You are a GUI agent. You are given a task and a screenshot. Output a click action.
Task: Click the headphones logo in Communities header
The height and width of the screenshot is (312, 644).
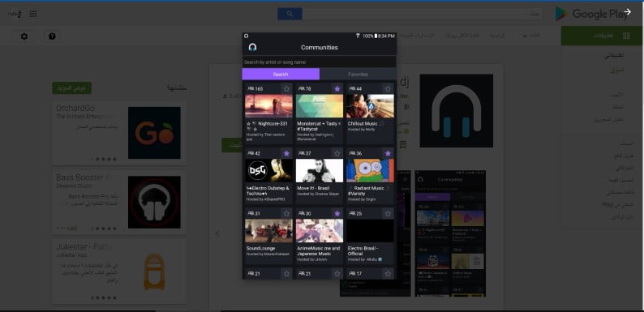252,47
